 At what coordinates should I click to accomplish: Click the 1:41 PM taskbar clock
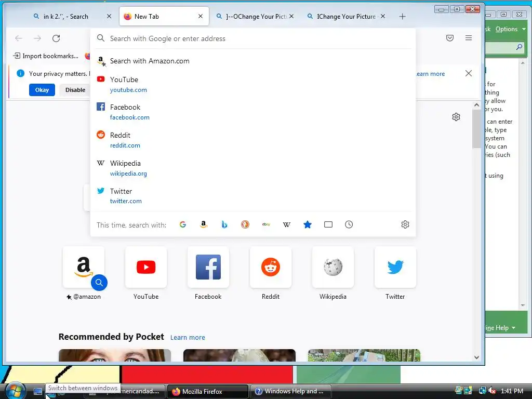pos(512,391)
